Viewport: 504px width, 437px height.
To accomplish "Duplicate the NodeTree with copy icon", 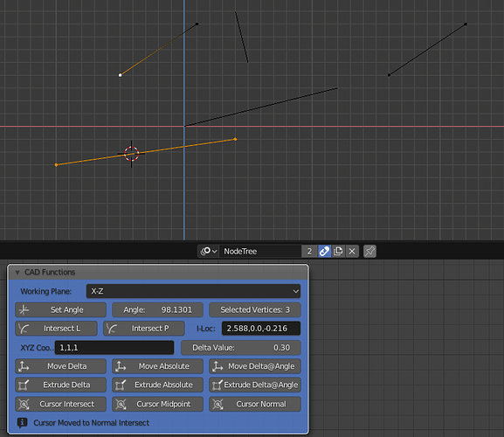I will pos(338,251).
